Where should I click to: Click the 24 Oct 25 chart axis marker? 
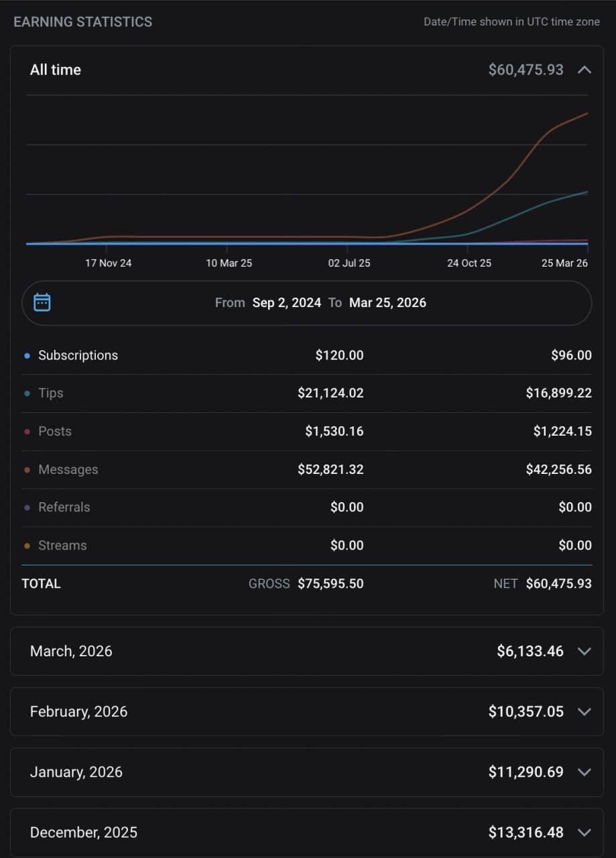coord(469,263)
